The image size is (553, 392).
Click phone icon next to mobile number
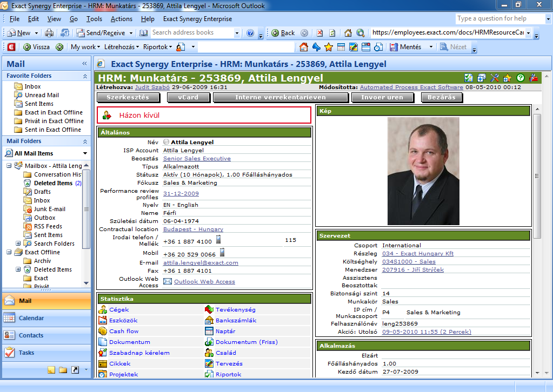222,252
